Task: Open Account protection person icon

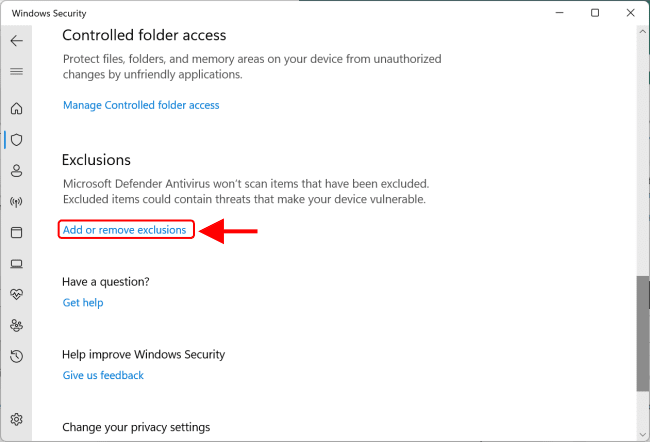Action: pos(16,170)
